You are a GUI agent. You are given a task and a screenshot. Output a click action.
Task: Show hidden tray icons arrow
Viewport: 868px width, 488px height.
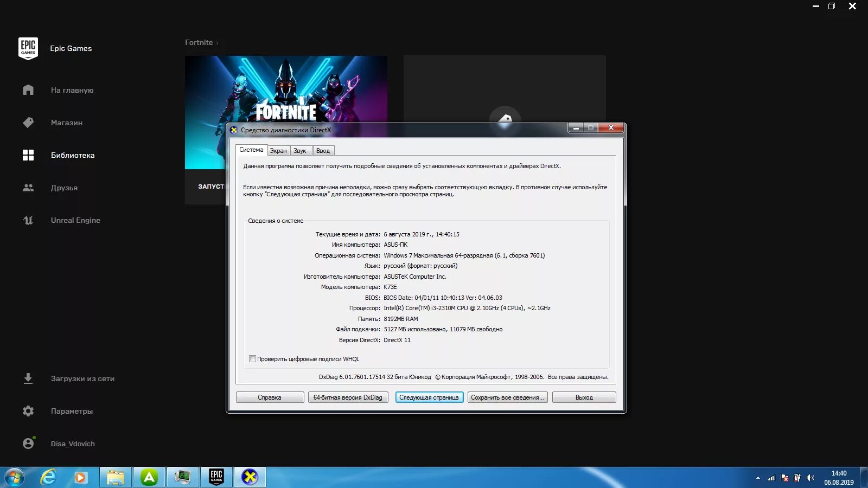pyautogui.click(x=758, y=478)
